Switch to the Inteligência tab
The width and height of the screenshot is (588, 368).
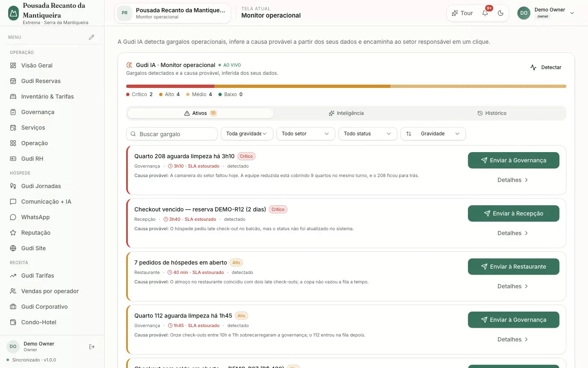pyautogui.click(x=346, y=113)
